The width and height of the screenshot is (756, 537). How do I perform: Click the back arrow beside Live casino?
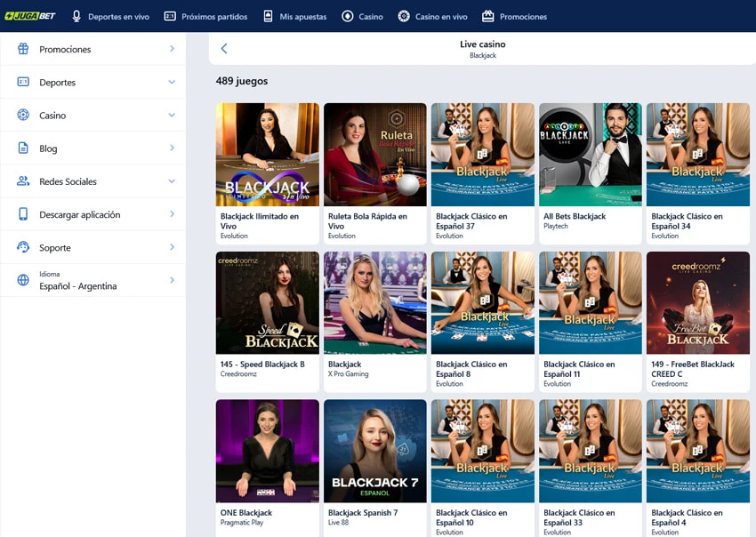[x=224, y=48]
